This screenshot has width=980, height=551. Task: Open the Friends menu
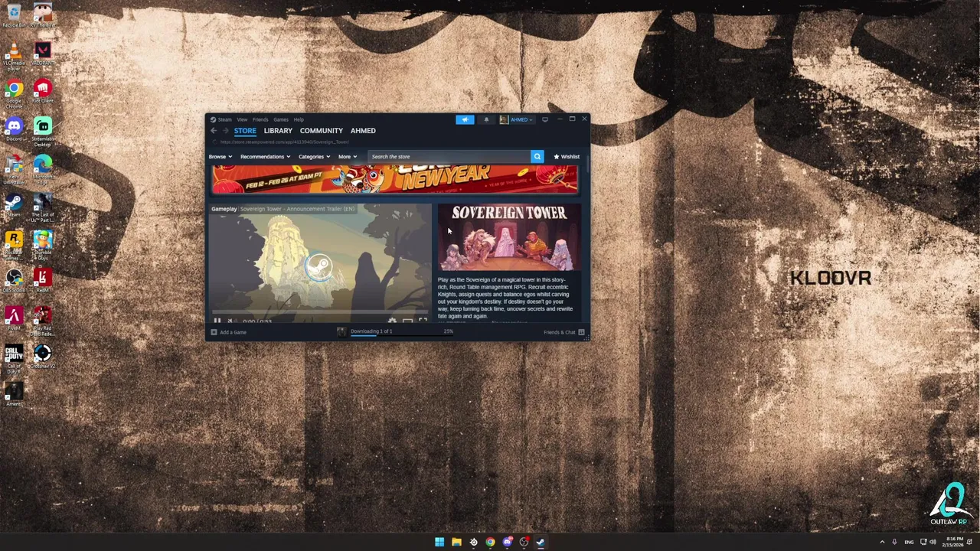[x=260, y=119]
